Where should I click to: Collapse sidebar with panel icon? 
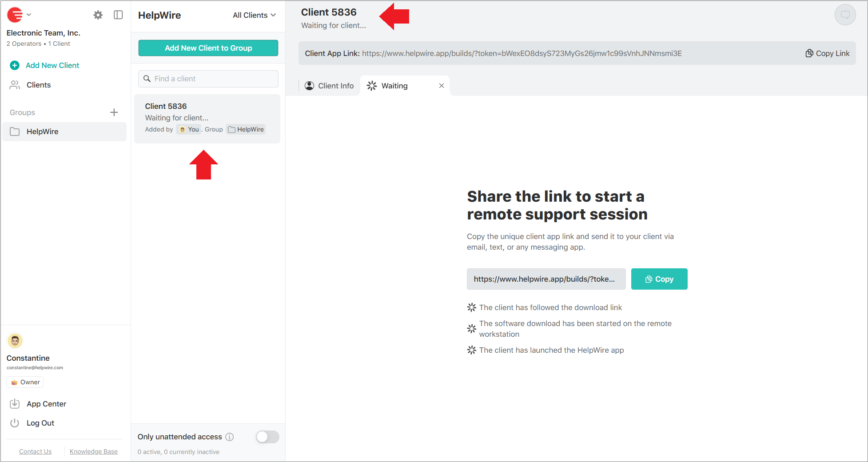(118, 15)
